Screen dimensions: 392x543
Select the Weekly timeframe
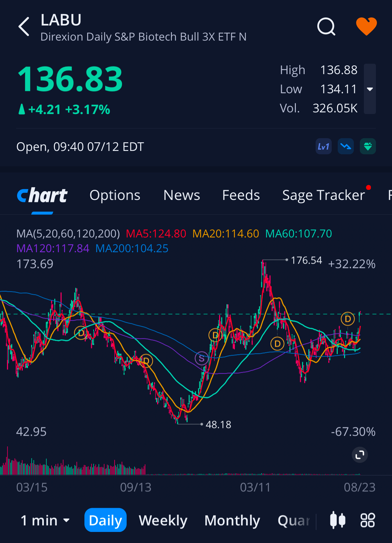pos(163,520)
